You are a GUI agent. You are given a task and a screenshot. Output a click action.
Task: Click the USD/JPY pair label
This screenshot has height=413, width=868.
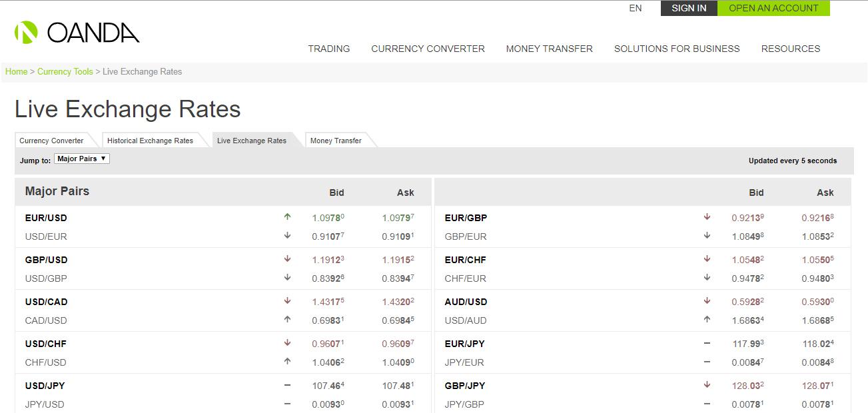click(x=45, y=386)
